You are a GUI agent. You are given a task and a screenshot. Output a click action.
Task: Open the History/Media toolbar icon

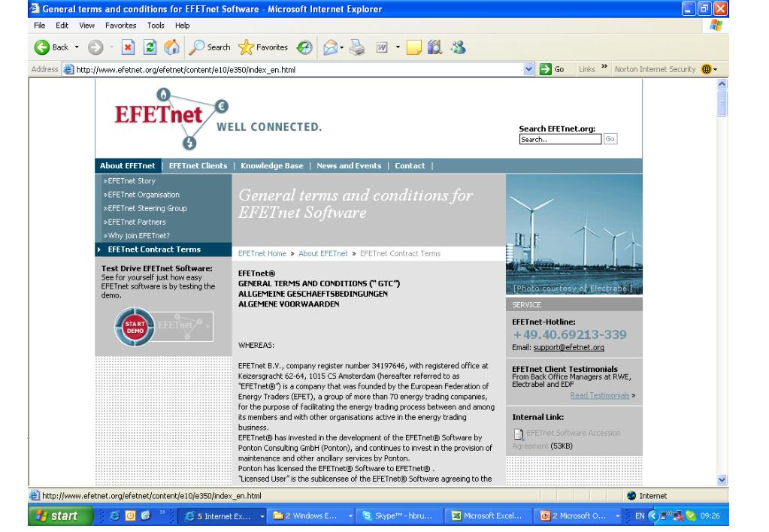tap(304, 47)
